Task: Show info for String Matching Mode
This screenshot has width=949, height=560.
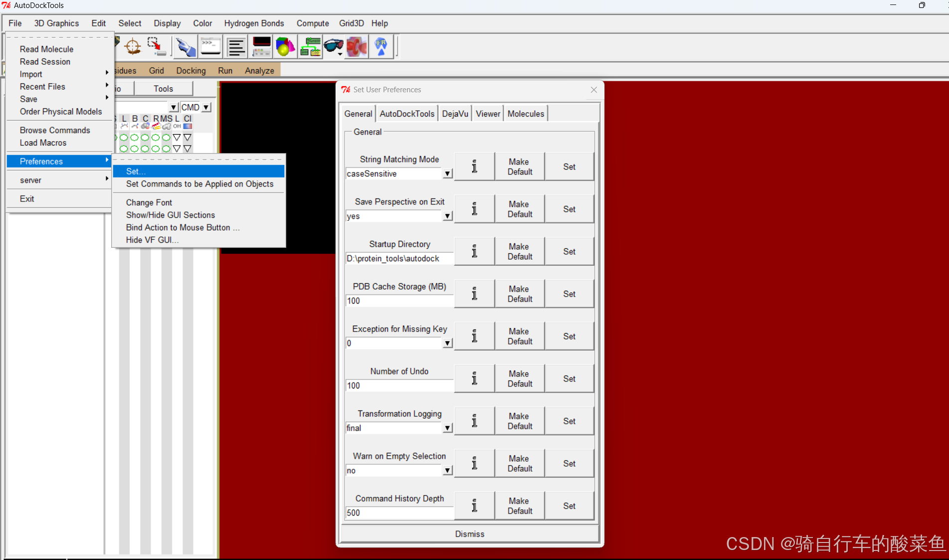Action: 474,167
